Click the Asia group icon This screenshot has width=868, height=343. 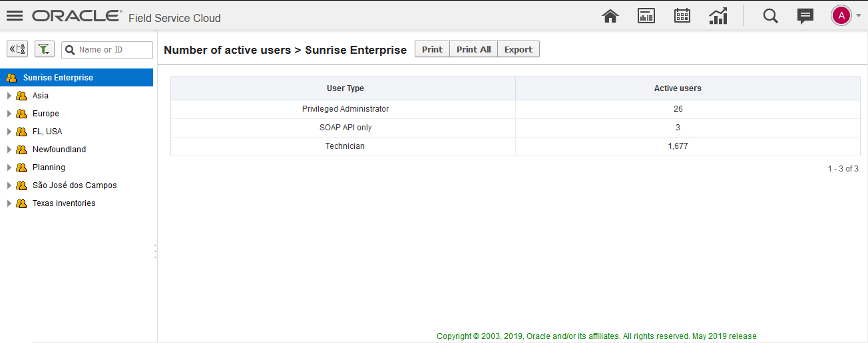click(21, 96)
